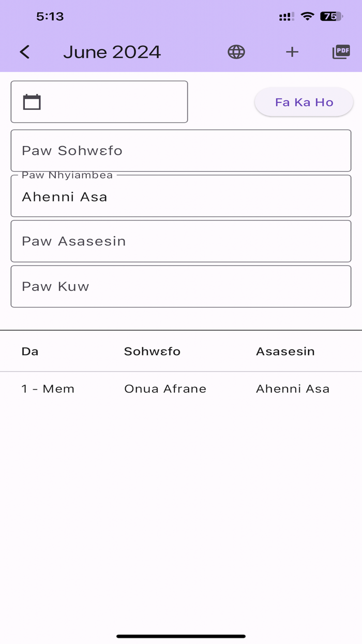Open the Onua Afrane record row
Viewport: 362px width, 644px height.
165,389
